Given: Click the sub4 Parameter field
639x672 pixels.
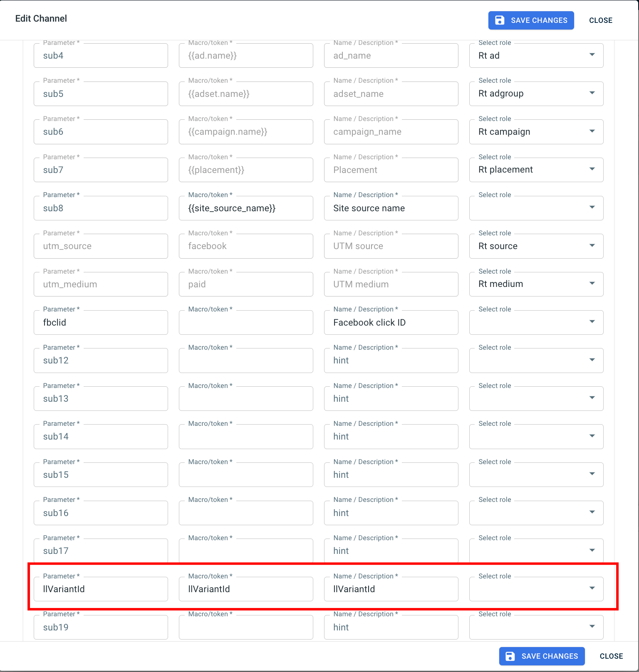Looking at the screenshot, I should pyautogui.click(x=101, y=56).
